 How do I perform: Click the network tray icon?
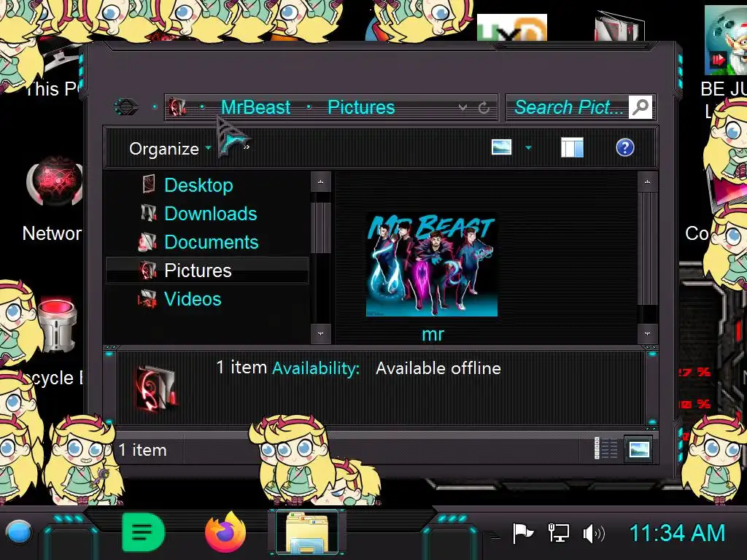[558, 533]
